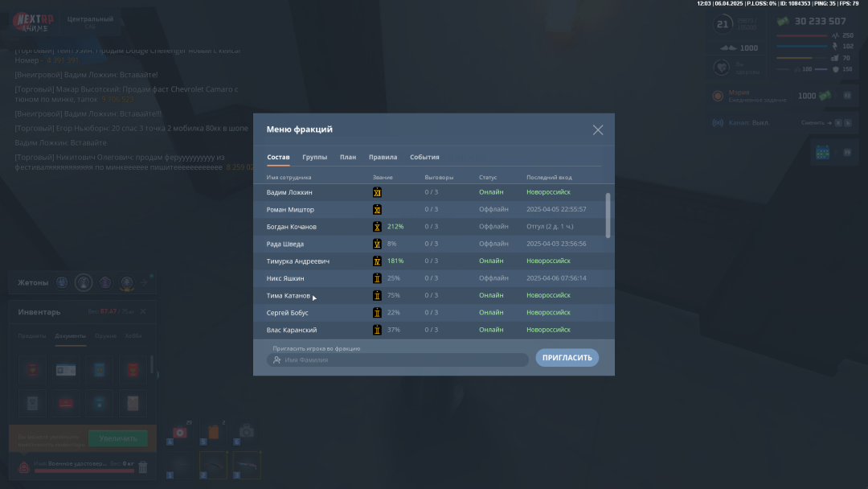Click the trash icon in inventory
The image size is (868, 489).
point(143,466)
